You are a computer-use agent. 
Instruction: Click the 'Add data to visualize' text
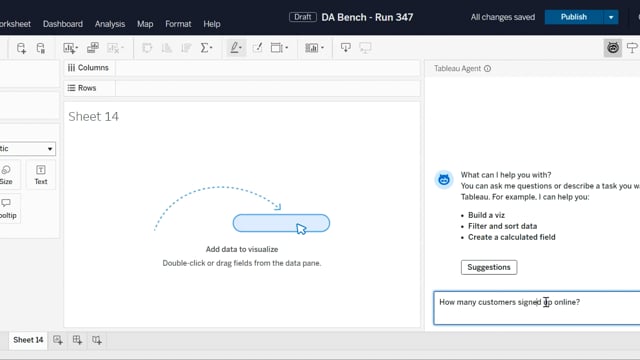pyautogui.click(x=242, y=249)
